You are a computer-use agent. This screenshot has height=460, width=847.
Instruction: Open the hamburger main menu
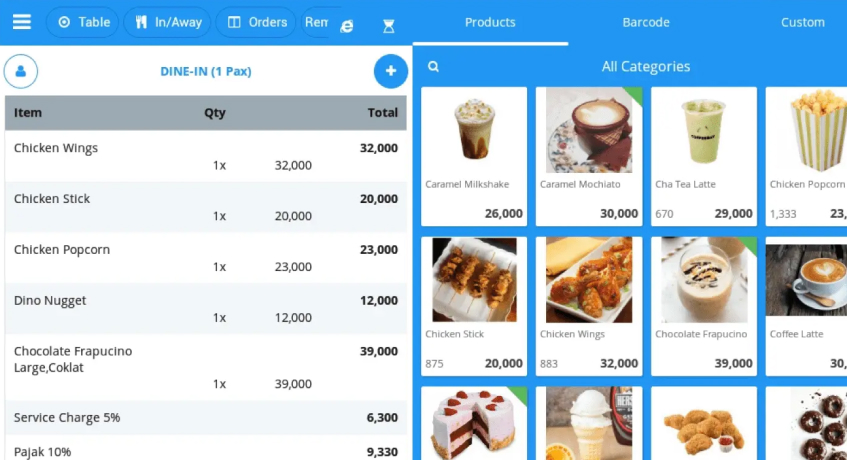21,22
